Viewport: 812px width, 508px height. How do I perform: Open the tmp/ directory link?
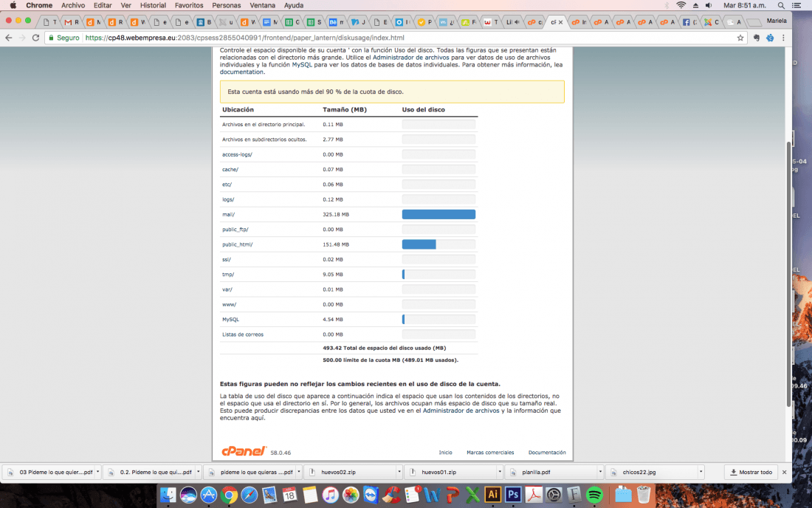tap(228, 275)
